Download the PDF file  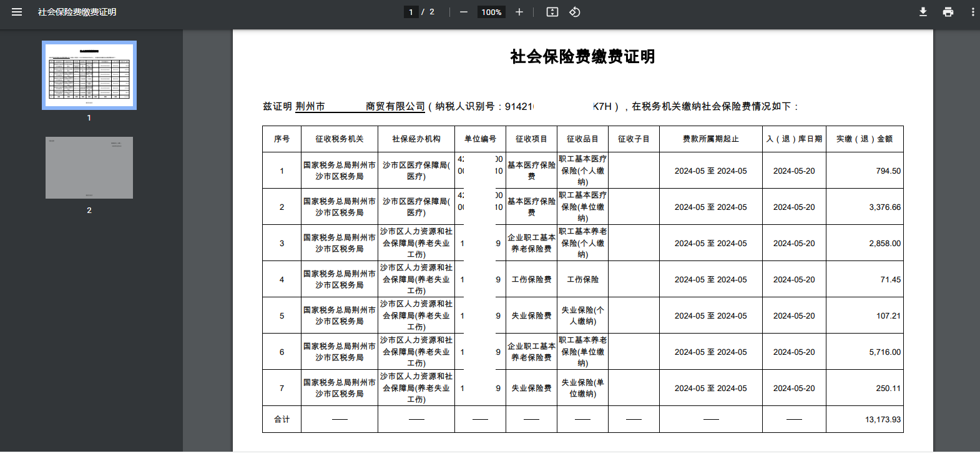(923, 12)
